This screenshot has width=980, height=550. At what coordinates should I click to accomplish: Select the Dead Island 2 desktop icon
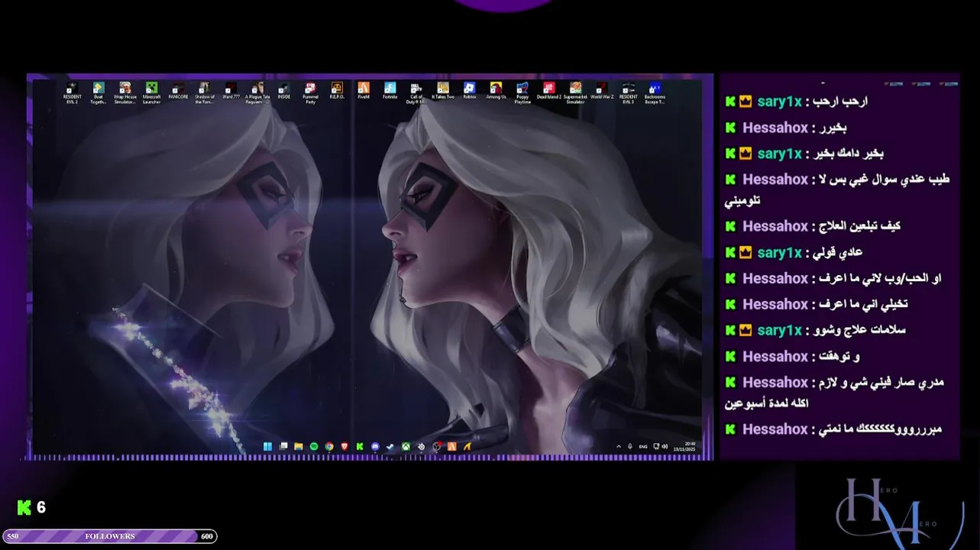pyautogui.click(x=549, y=91)
